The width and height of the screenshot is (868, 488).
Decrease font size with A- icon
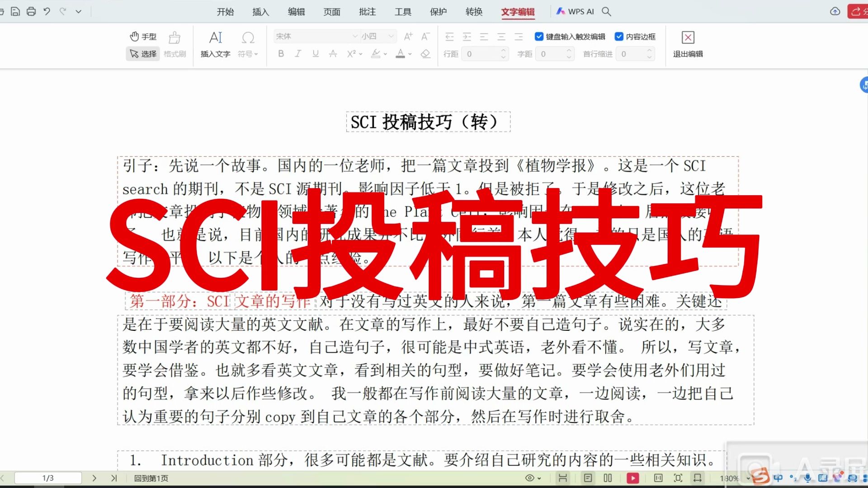tap(425, 36)
